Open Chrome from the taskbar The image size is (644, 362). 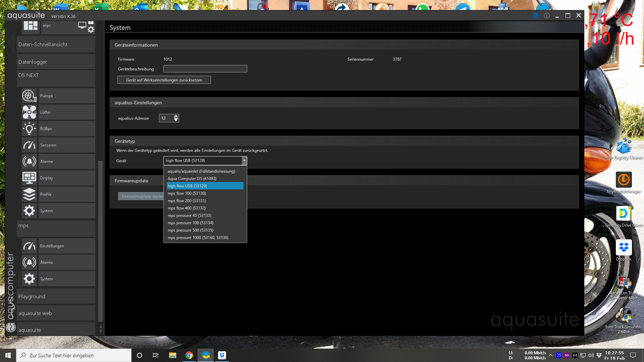189,355
